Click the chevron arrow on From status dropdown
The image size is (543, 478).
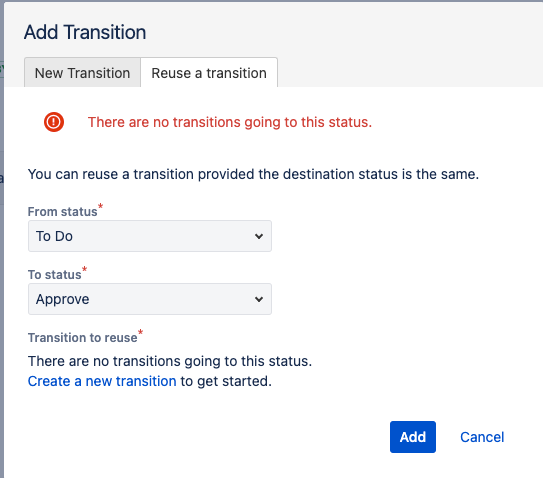pyautogui.click(x=259, y=236)
